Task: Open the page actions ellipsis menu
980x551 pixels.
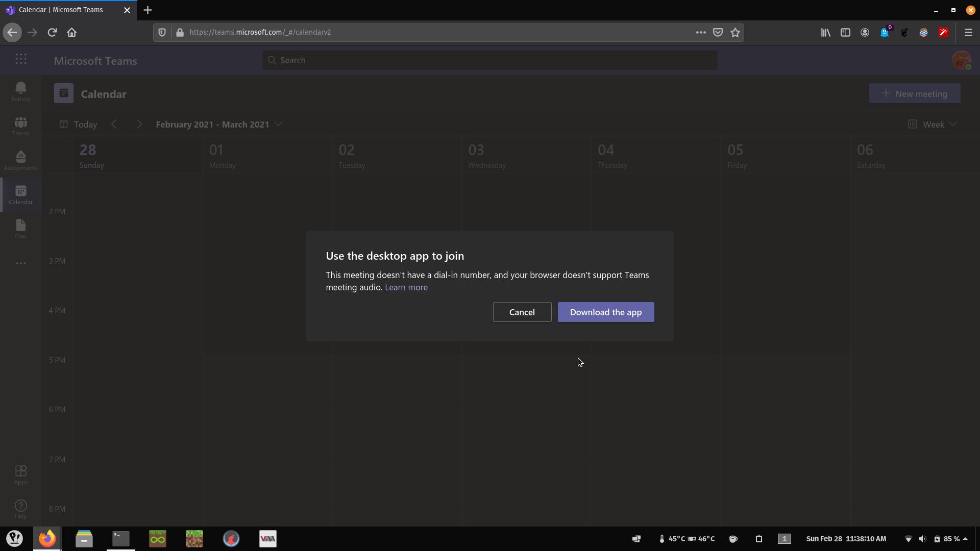Action: point(701,32)
